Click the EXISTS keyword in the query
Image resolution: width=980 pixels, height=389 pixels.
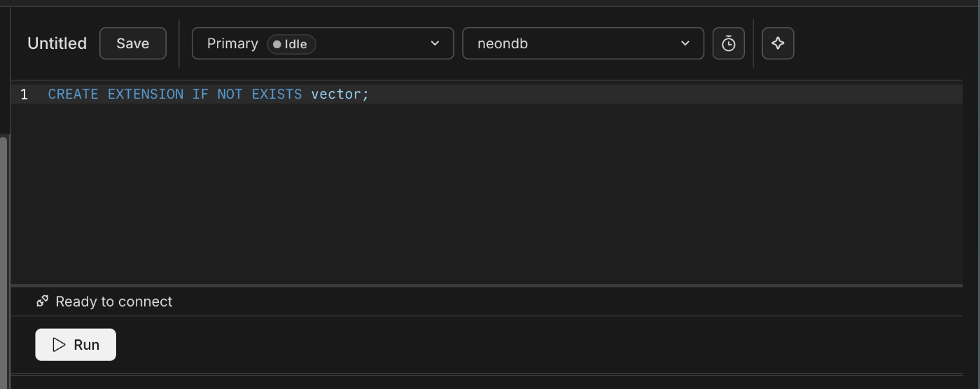pyautogui.click(x=276, y=94)
